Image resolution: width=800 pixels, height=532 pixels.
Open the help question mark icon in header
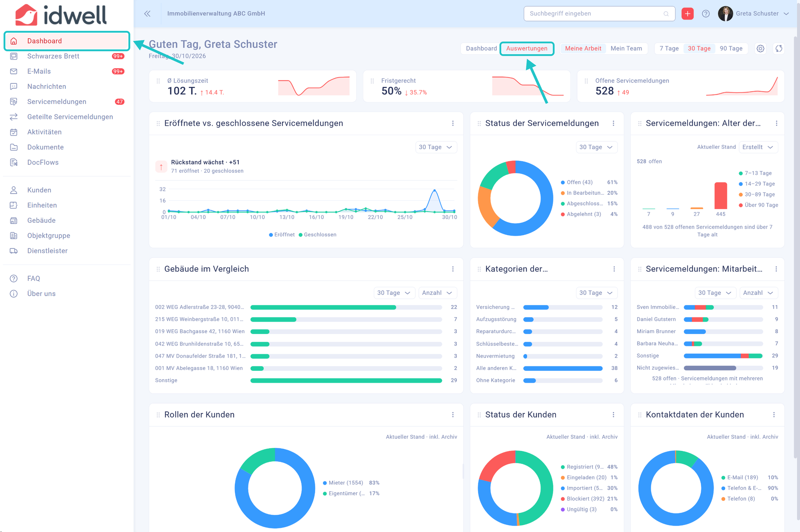pyautogui.click(x=706, y=14)
